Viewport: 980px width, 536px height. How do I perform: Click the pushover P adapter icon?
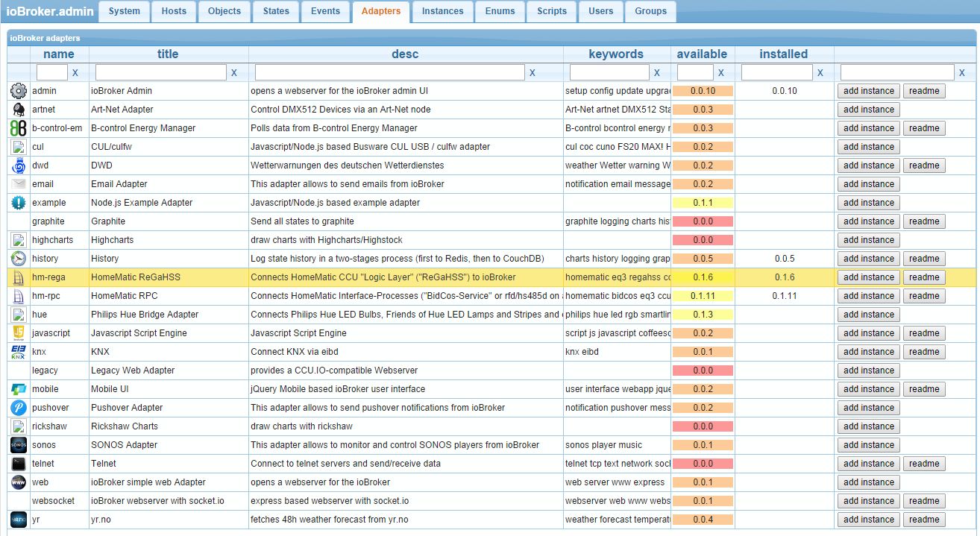tap(19, 408)
